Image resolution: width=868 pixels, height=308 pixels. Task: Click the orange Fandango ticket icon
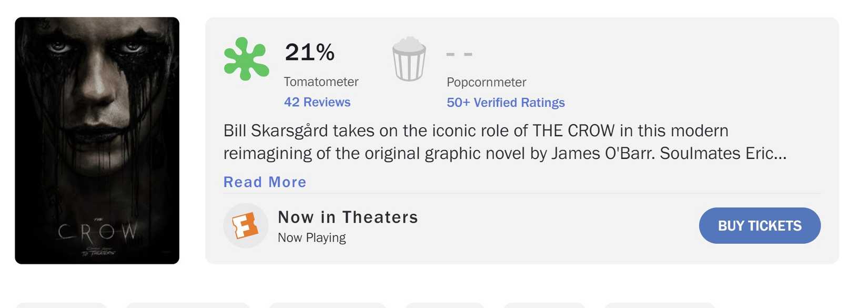pos(245,226)
